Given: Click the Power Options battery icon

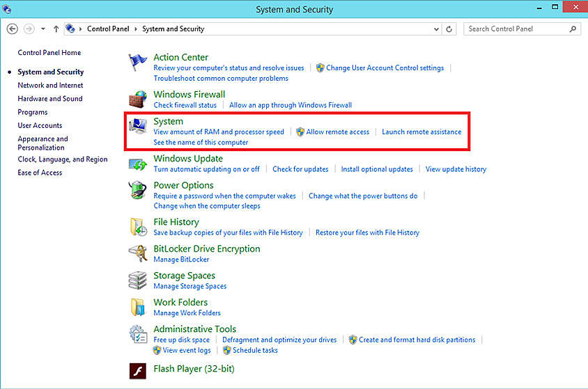Looking at the screenshot, I should point(138,190).
